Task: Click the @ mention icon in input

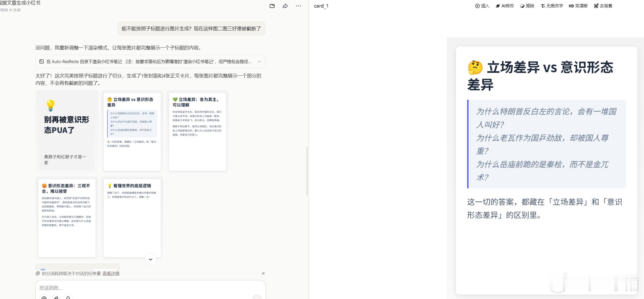Action: (x=44, y=298)
